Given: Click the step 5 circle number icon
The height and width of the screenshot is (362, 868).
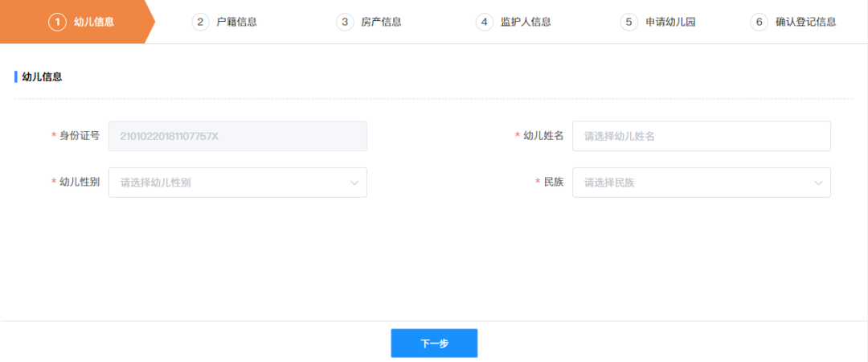Looking at the screenshot, I should (x=628, y=22).
